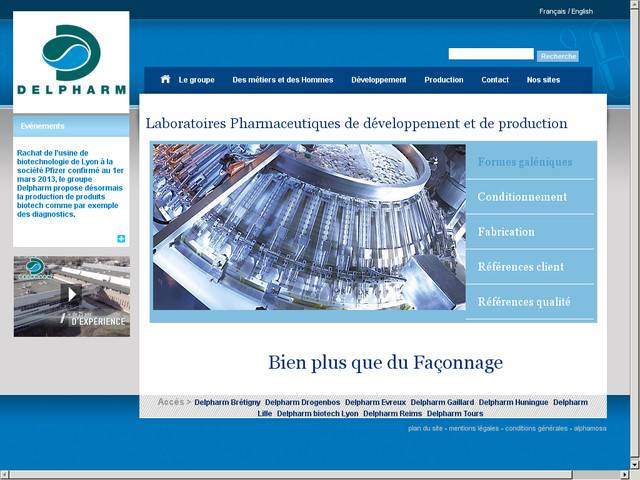Open the alphamosa footer link
Image resolution: width=640 pixels, height=480 pixels.
coord(590,429)
